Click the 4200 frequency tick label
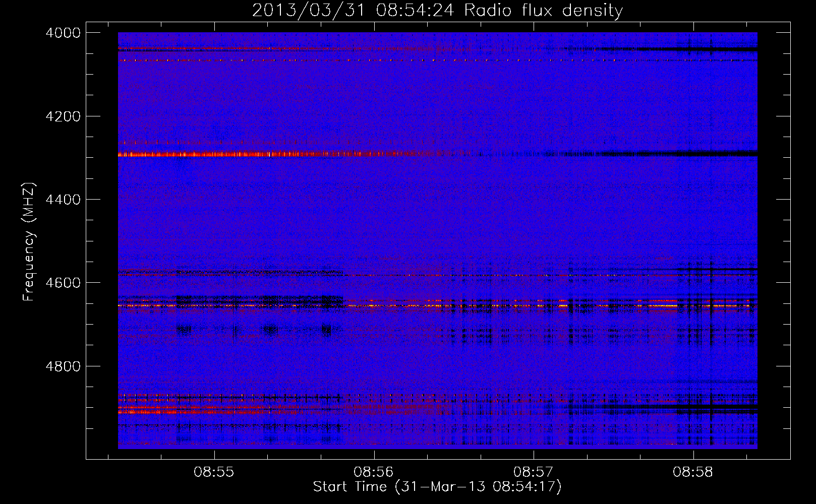This screenshot has height=504, width=816. point(63,116)
